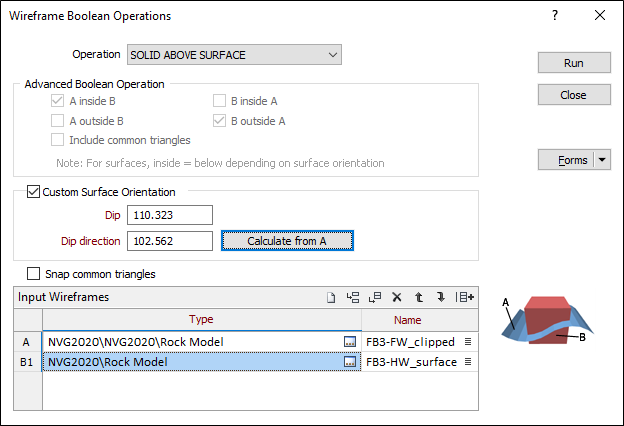Click the new row icon in Input Wireframes toolbar

pos(331,297)
